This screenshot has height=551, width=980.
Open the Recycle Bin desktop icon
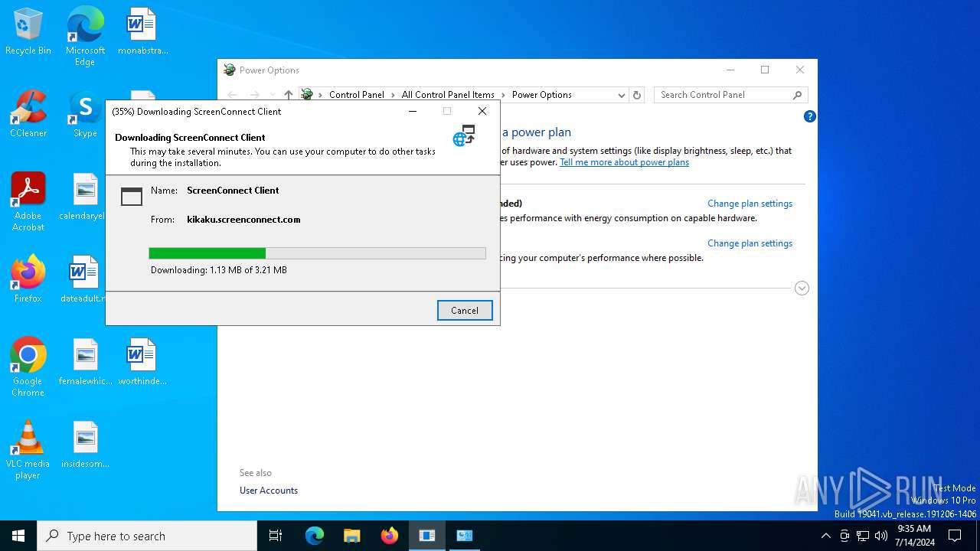tap(28, 32)
